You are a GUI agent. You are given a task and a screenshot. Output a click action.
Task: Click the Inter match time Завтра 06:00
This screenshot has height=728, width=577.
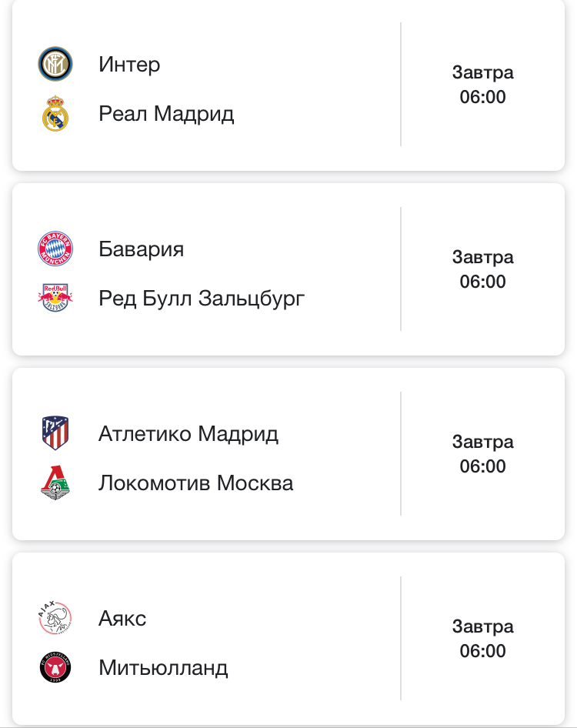tap(482, 85)
